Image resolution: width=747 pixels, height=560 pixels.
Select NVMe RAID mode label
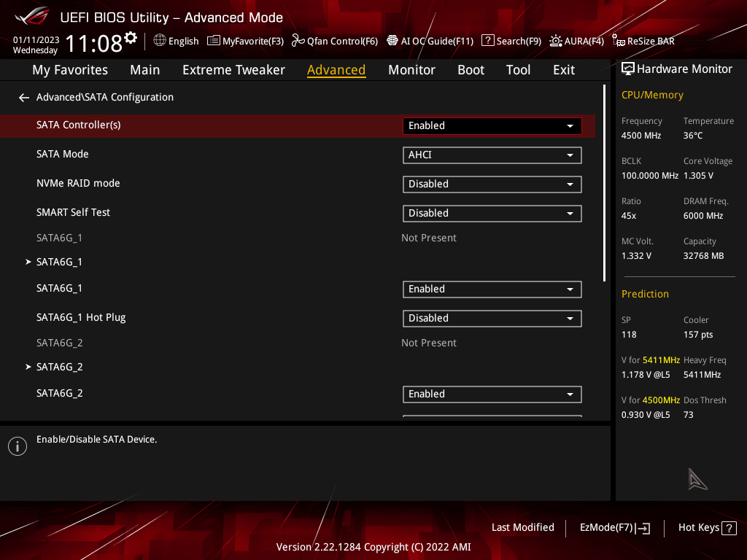[x=78, y=183]
